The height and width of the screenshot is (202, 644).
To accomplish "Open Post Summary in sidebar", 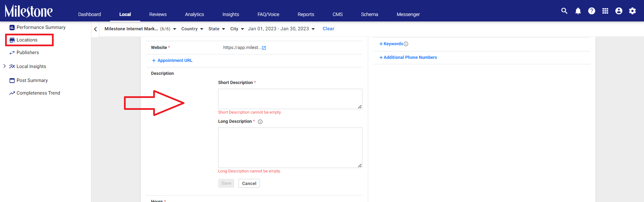I will (32, 81).
